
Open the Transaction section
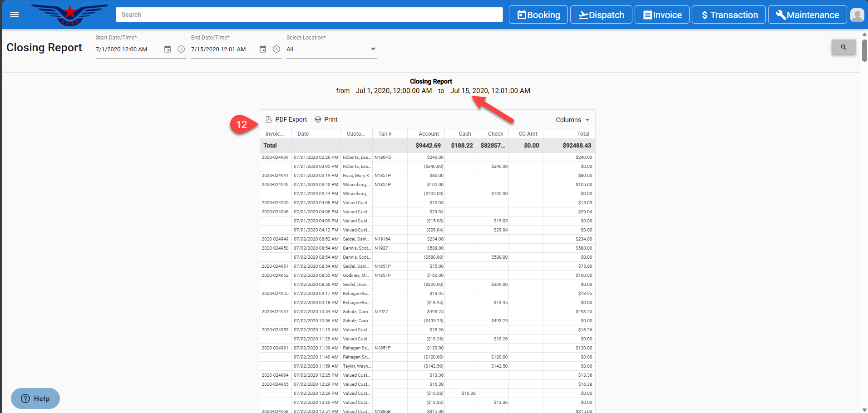(728, 15)
